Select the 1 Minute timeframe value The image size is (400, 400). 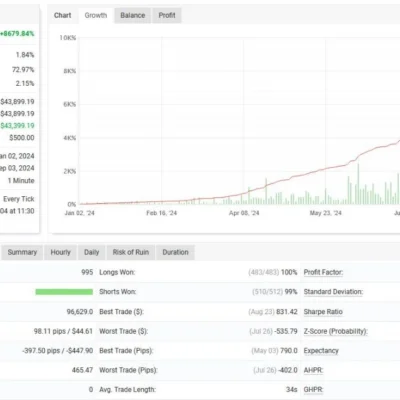[x=21, y=180]
